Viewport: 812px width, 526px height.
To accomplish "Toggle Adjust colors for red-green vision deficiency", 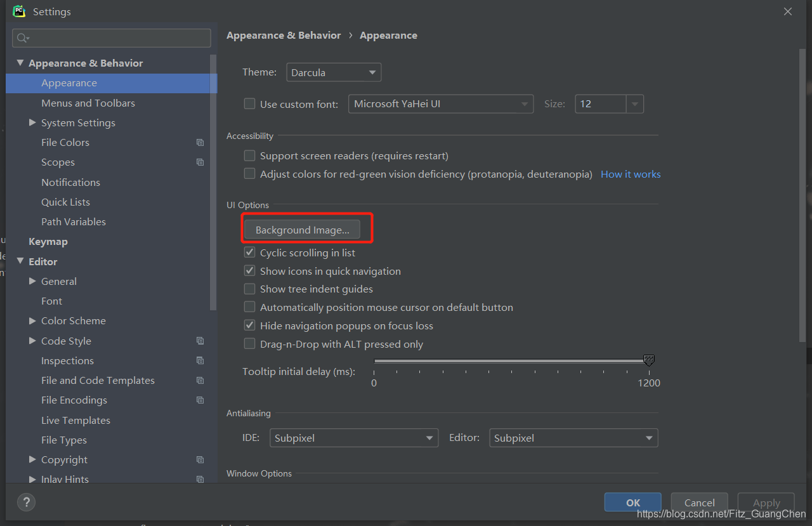I will tap(250, 174).
